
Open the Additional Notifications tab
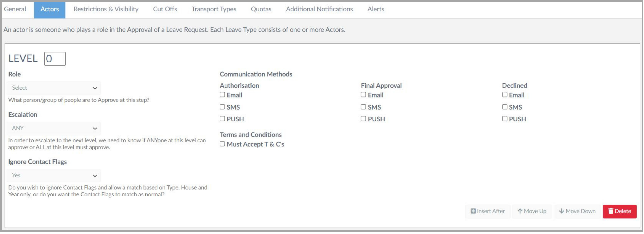click(x=319, y=9)
